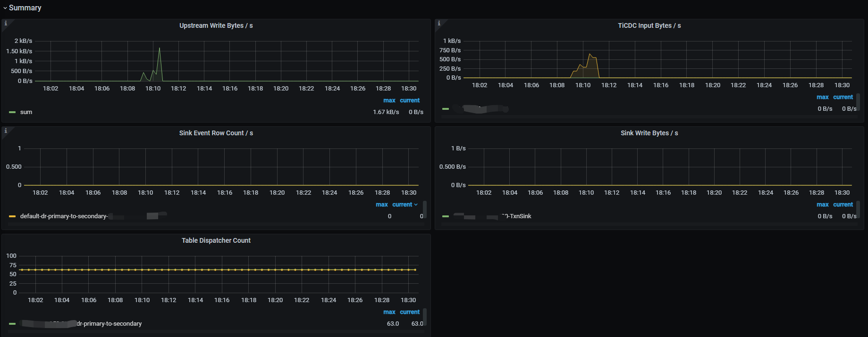Click green color swatch beside 'sum' legend
The width and height of the screenshot is (868, 337).
tap(12, 112)
